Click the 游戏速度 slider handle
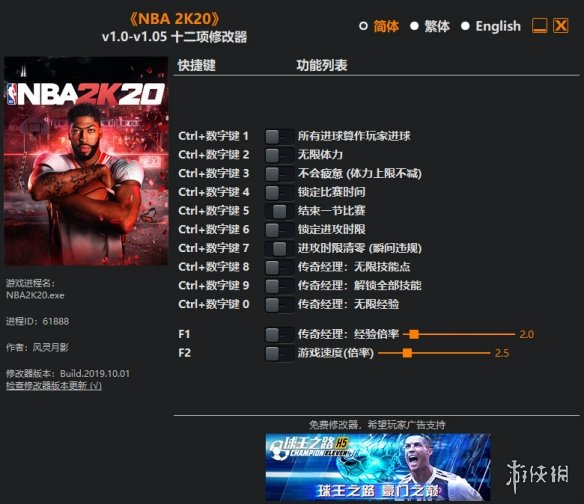584x504 pixels. click(407, 353)
